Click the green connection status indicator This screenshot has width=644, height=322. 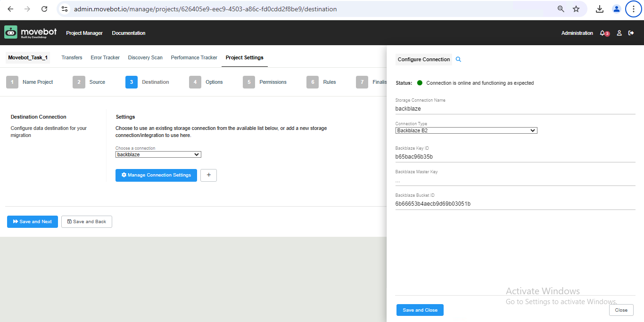click(x=420, y=83)
